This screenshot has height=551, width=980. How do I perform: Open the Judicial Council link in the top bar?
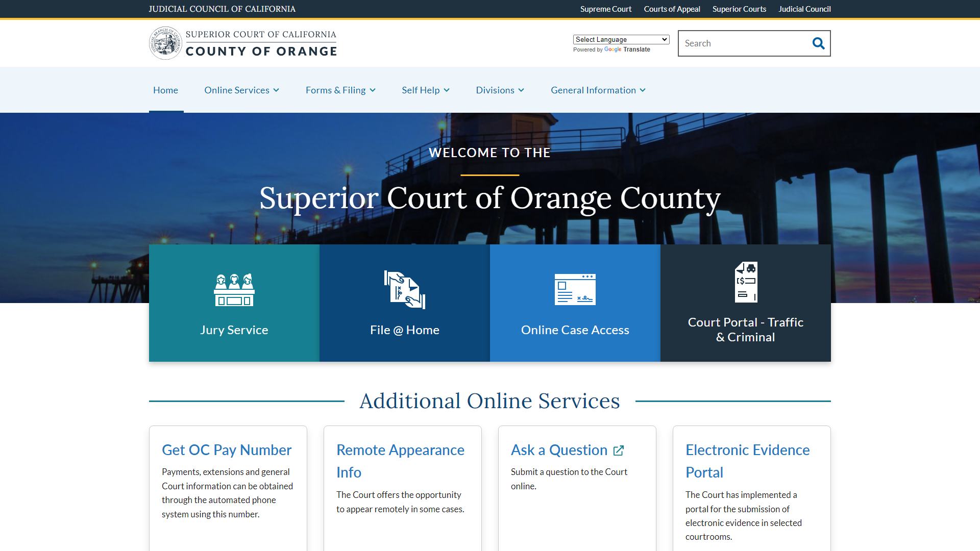[804, 9]
